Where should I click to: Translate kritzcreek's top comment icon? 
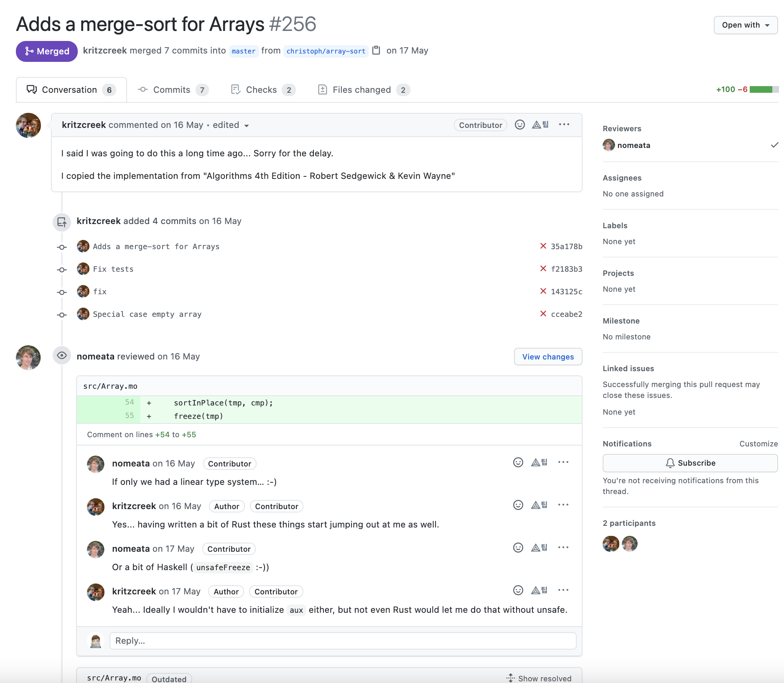(x=540, y=125)
